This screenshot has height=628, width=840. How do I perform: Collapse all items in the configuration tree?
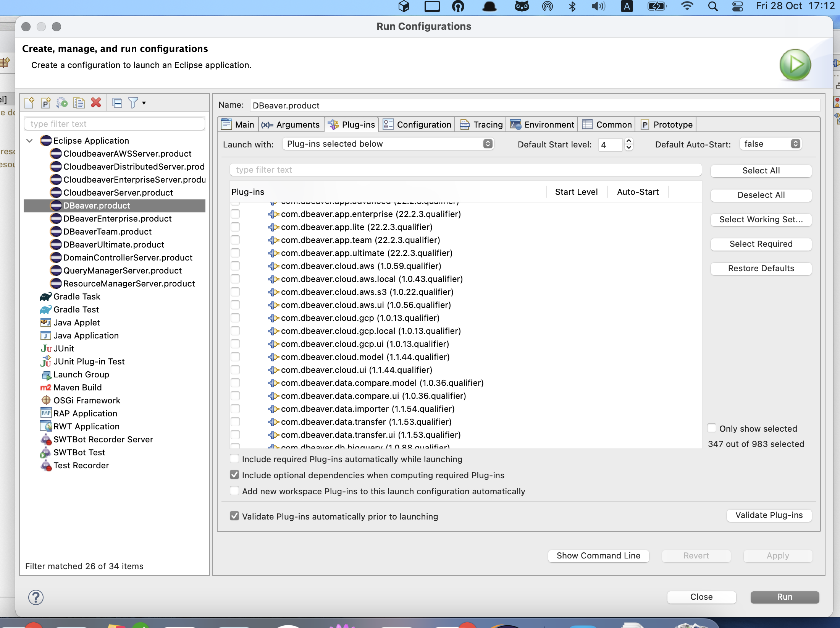(117, 102)
